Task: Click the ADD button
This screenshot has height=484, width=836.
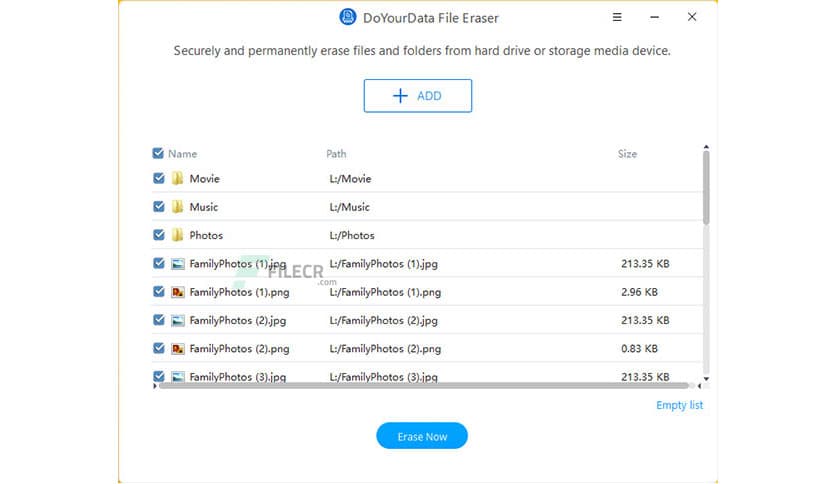Action: pyautogui.click(x=417, y=95)
